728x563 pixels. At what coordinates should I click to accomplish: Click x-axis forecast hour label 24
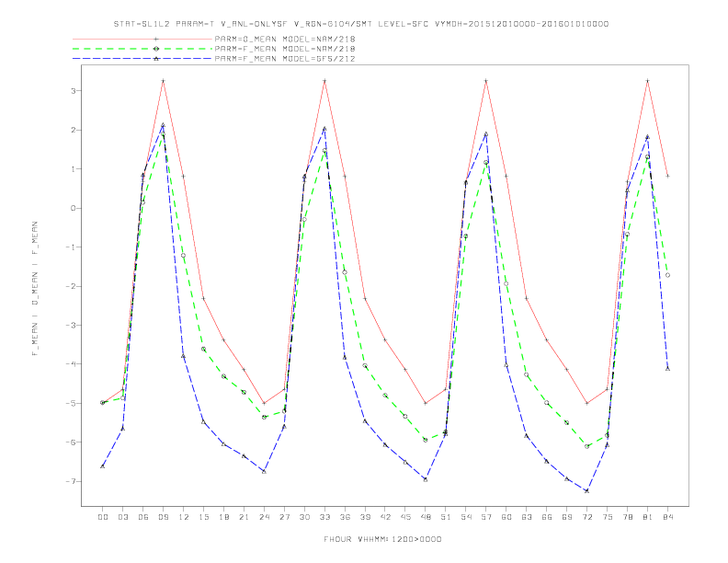(264, 517)
